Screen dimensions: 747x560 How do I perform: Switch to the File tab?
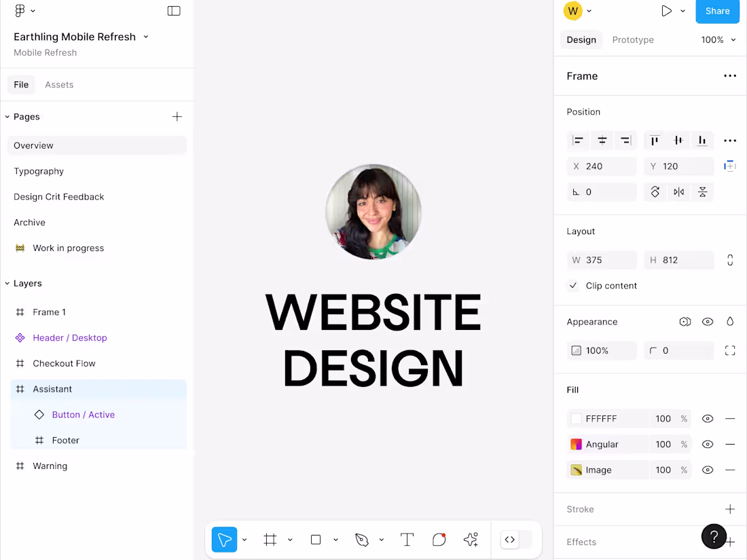(x=21, y=85)
